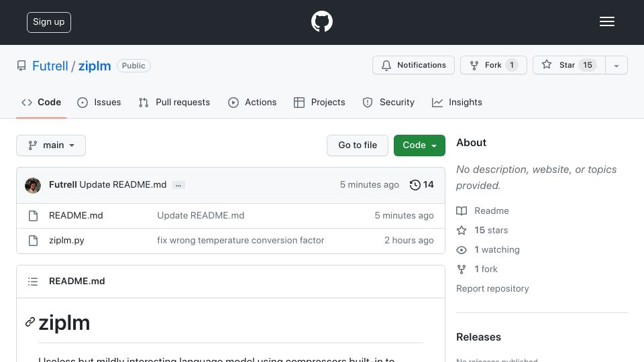Click the eye icon beside 1 watching

[462, 250]
